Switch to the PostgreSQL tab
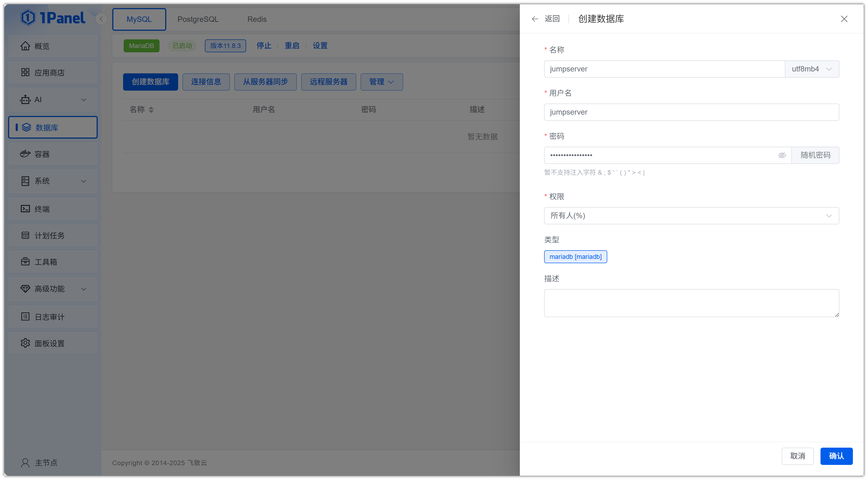The height and width of the screenshot is (480, 868). pyautogui.click(x=198, y=19)
